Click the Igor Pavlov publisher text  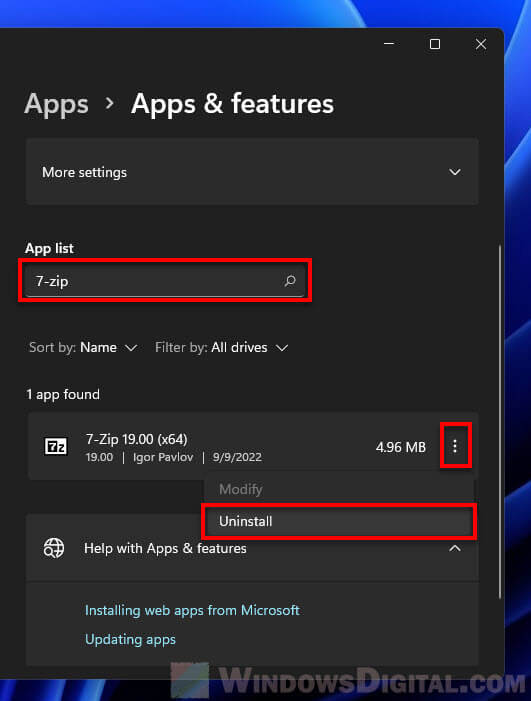[163, 457]
